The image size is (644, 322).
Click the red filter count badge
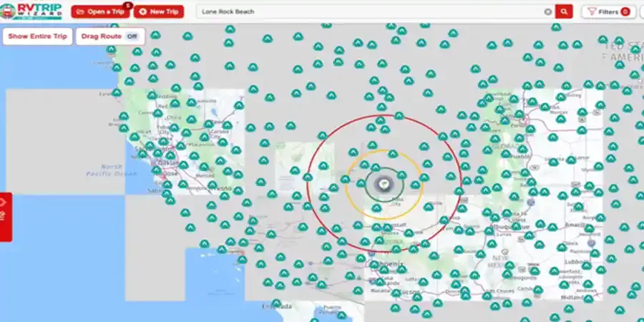pos(625,11)
